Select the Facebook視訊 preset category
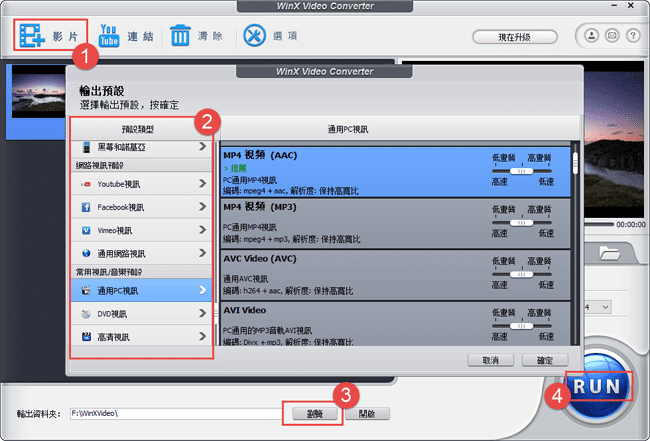This screenshot has height=441, width=650. click(141, 207)
